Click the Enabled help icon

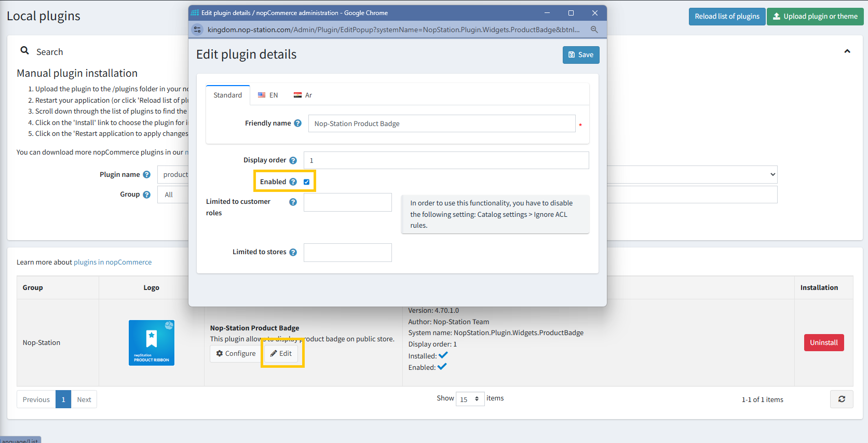tap(293, 182)
